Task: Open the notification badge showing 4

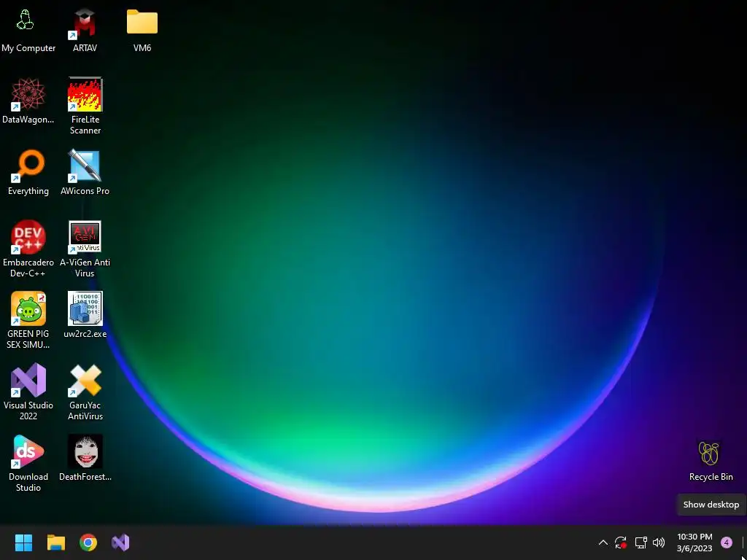Action: (727, 542)
